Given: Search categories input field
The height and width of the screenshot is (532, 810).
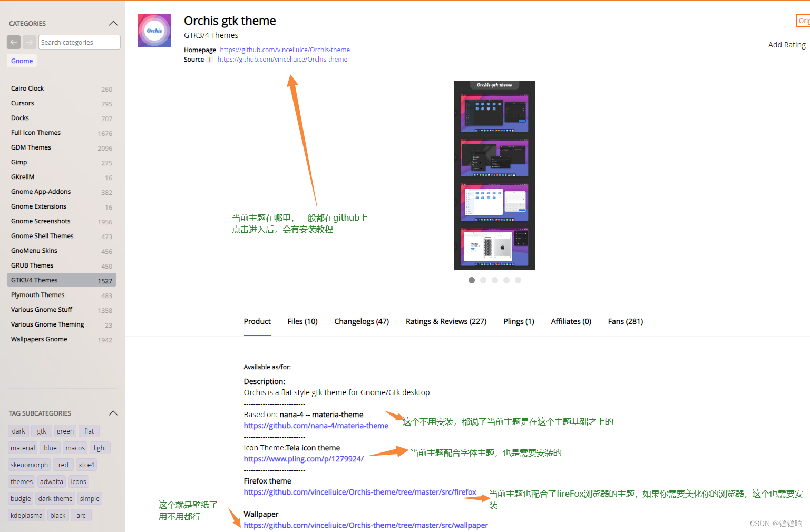Looking at the screenshot, I should point(80,42).
